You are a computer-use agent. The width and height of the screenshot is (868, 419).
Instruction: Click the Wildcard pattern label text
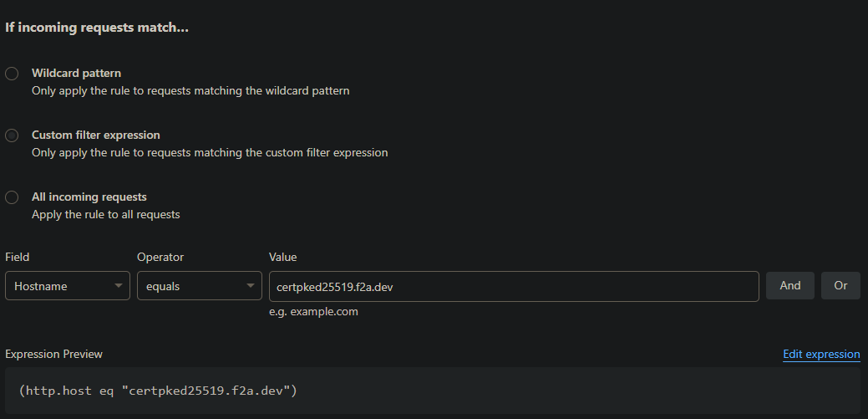pyautogui.click(x=76, y=74)
